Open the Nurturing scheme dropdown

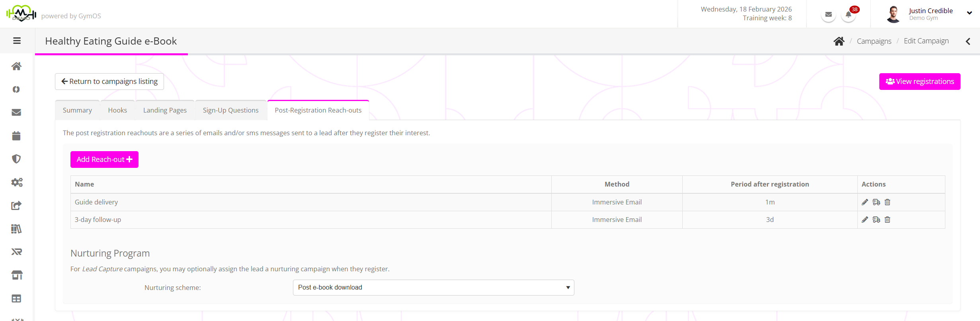click(x=433, y=288)
